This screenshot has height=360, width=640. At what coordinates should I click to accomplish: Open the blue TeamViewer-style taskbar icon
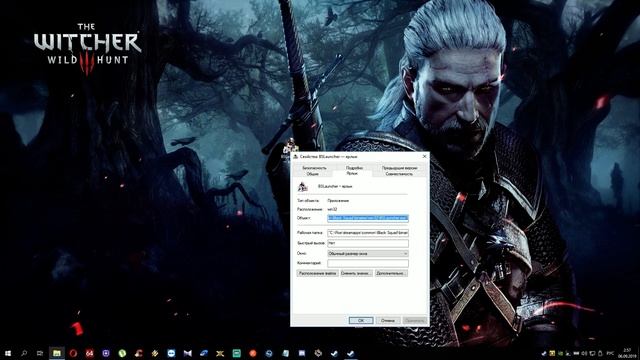(171, 353)
